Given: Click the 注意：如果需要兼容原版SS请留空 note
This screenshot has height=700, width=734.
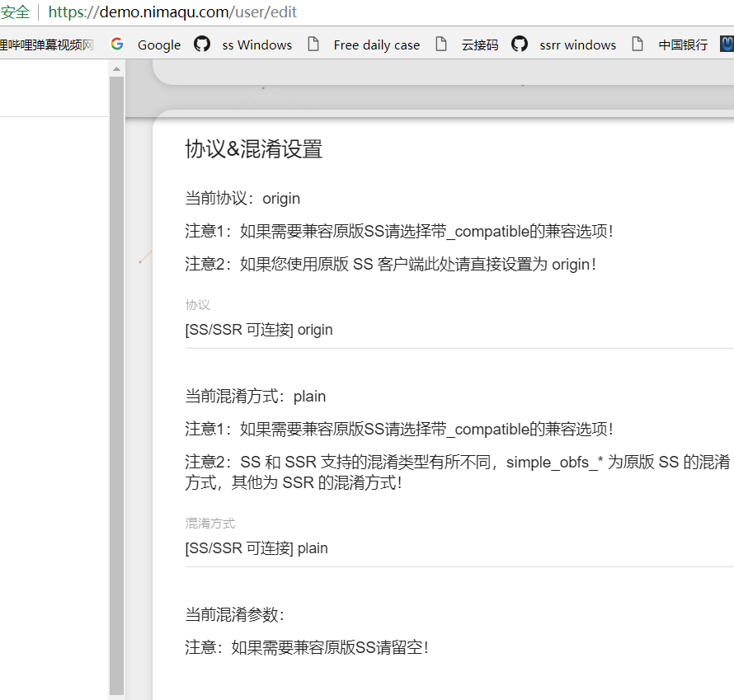Looking at the screenshot, I should pos(307,647).
